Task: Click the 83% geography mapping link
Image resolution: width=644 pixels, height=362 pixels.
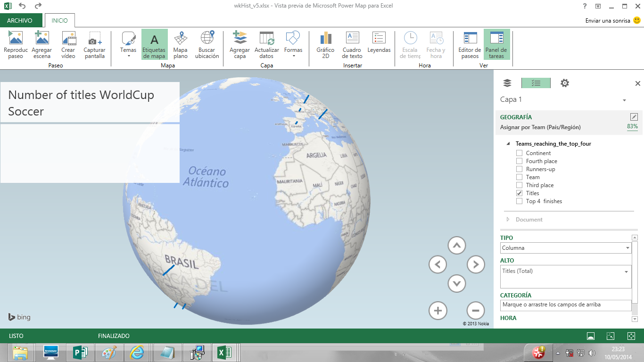Action: (x=632, y=126)
